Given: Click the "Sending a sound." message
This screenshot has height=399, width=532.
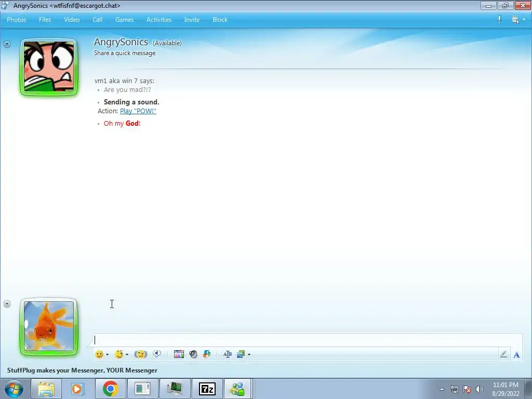Looking at the screenshot, I should point(131,102).
